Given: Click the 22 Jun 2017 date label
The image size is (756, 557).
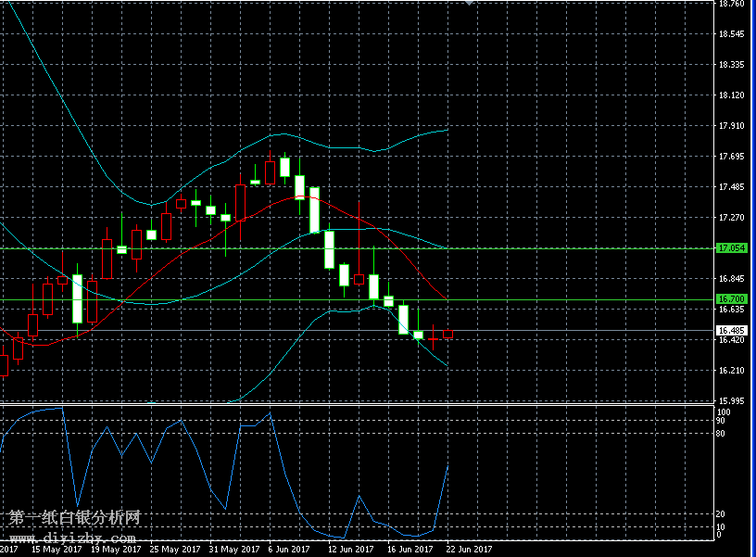Looking at the screenshot, I should (x=469, y=550).
